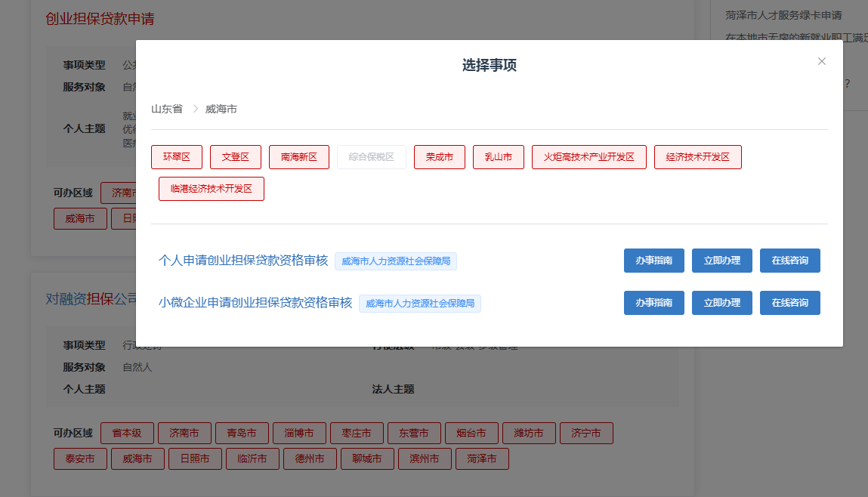Select the 环翠区 region

tap(178, 156)
